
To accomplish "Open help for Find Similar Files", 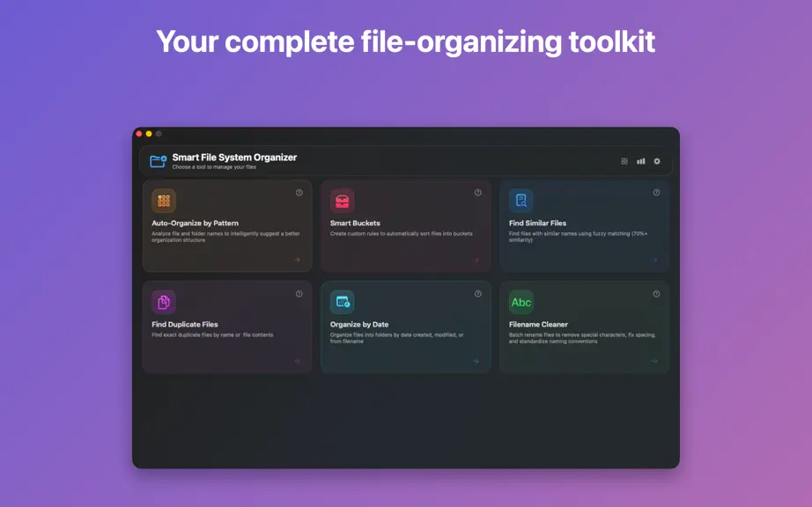I will click(657, 193).
